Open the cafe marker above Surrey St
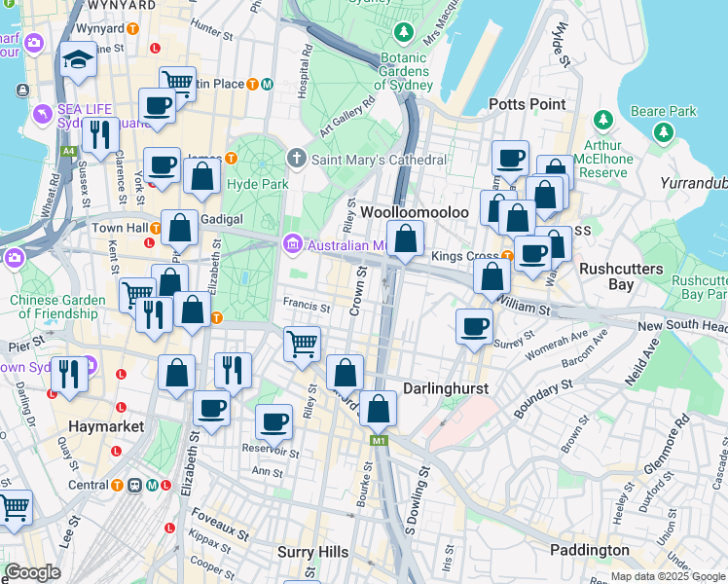The height and width of the screenshot is (584, 728). [474, 328]
